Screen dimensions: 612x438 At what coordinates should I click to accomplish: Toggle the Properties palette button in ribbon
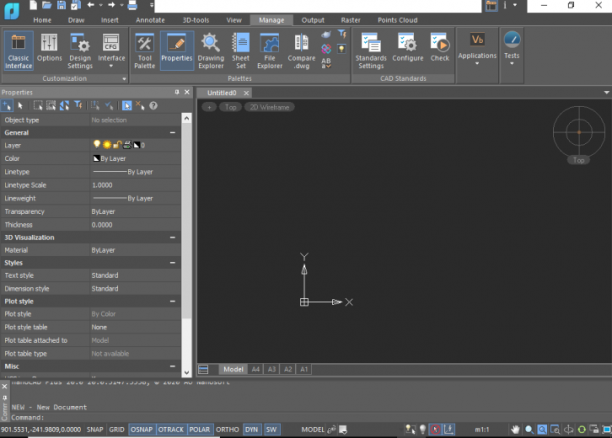(176, 51)
